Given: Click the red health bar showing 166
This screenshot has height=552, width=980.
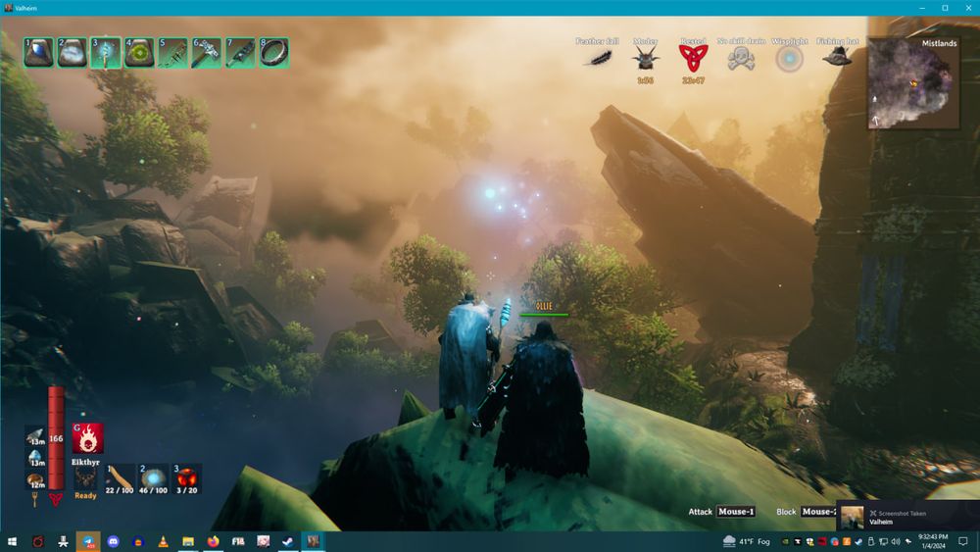Looking at the screenshot, I should (x=56, y=438).
